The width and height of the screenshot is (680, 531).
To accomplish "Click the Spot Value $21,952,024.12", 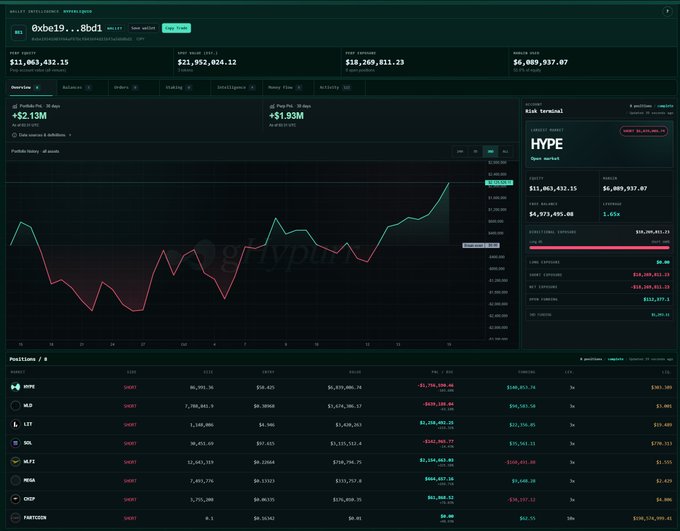I will click(207, 62).
